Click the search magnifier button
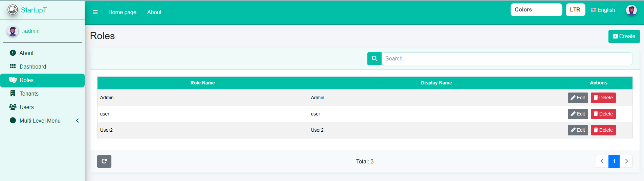Image resolution: width=644 pixels, height=181 pixels. click(374, 58)
